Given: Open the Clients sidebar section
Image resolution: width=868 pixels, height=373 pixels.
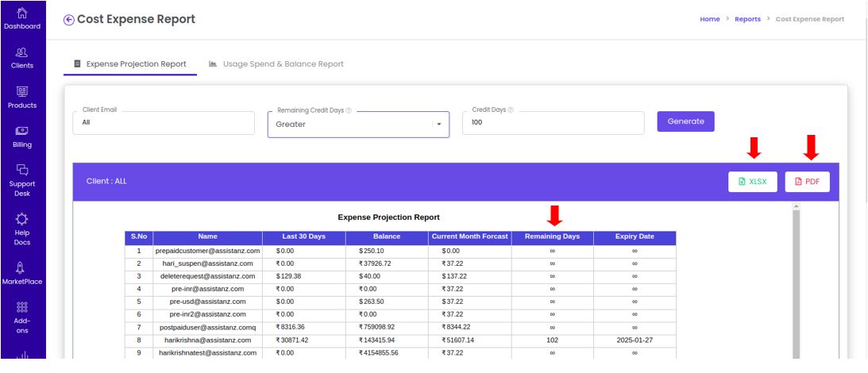Looking at the screenshot, I should pos(22,59).
